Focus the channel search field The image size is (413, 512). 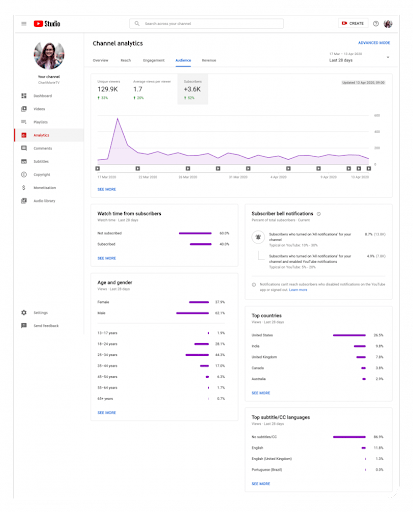click(x=206, y=24)
